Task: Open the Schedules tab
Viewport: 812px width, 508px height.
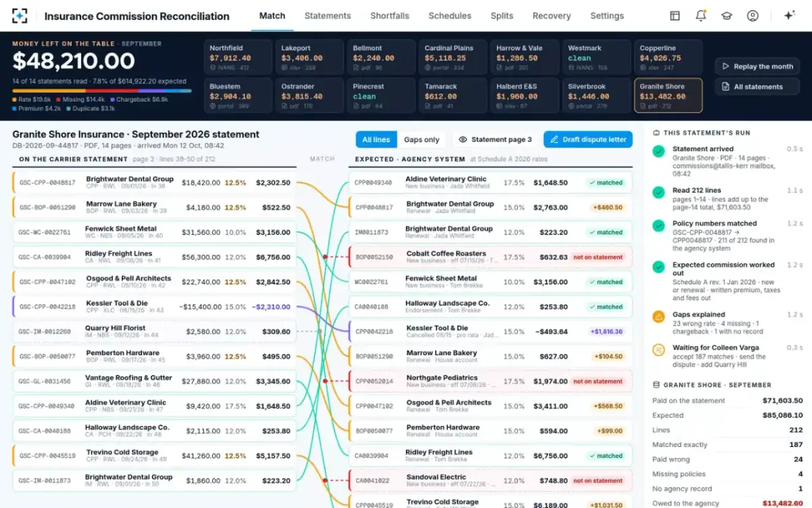Action: (450, 16)
